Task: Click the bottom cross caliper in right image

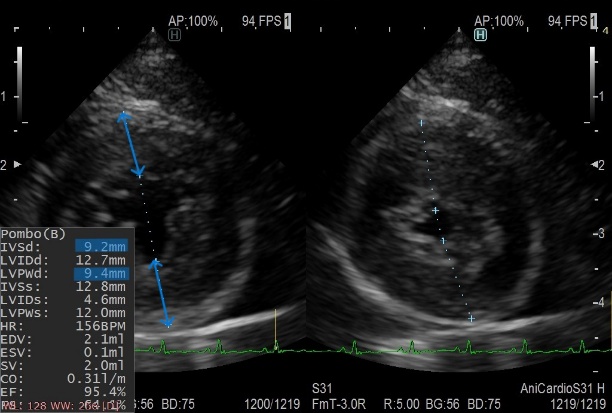Action: [471, 318]
